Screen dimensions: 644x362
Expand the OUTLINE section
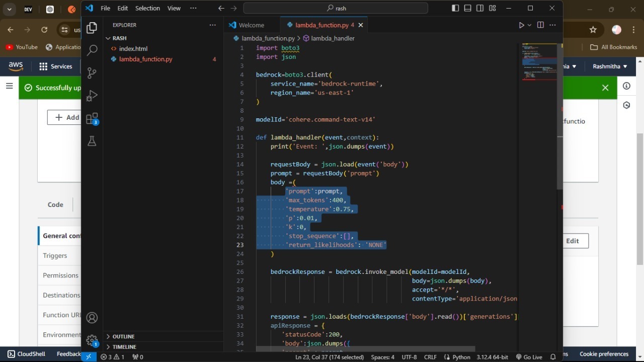[x=124, y=336]
